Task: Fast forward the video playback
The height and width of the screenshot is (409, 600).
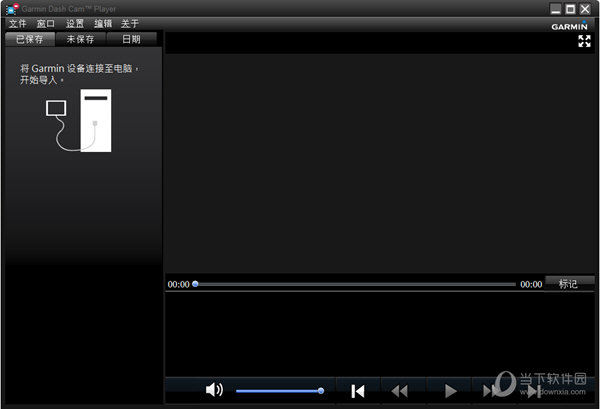Action: click(x=491, y=391)
